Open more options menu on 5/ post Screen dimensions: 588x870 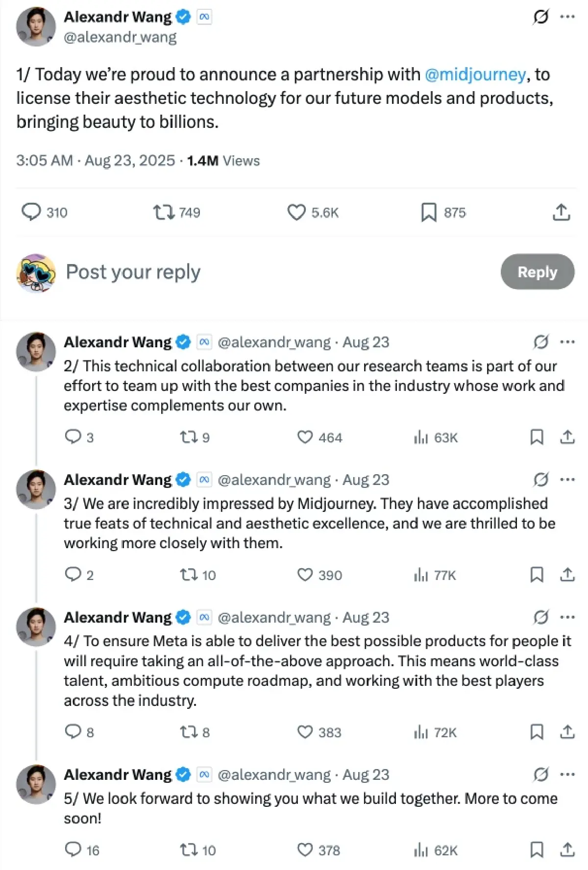click(567, 774)
